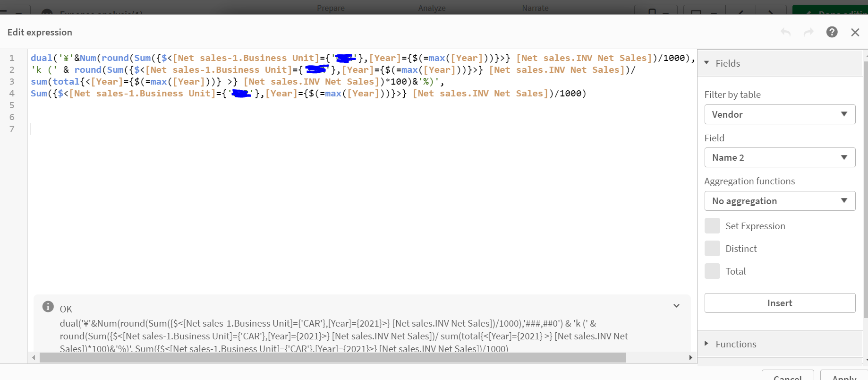The width and height of the screenshot is (868, 380).
Task: Click the 'Filter by table' label
Action: click(x=732, y=95)
